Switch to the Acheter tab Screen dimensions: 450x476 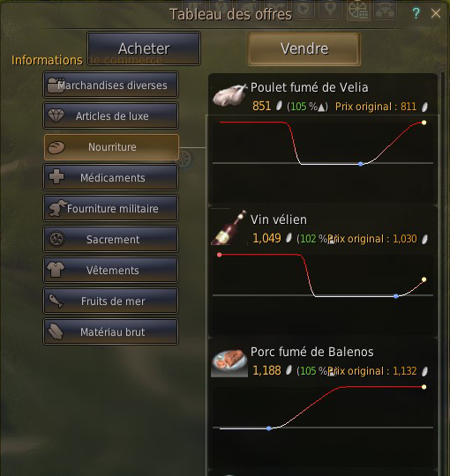coord(144,48)
